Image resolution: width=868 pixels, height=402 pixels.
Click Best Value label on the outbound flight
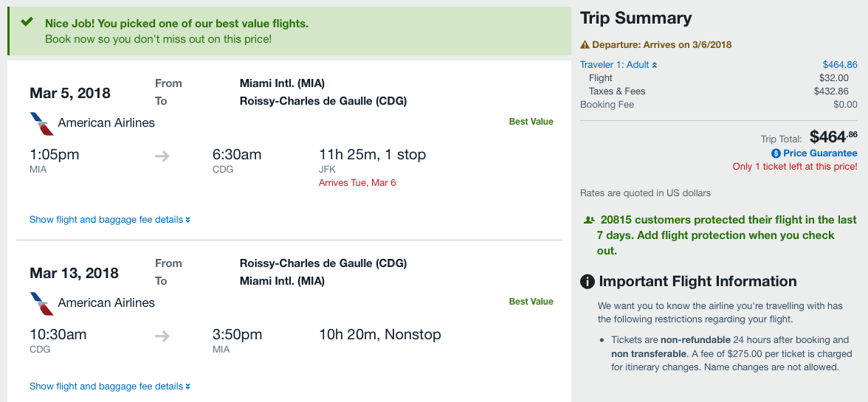point(531,122)
